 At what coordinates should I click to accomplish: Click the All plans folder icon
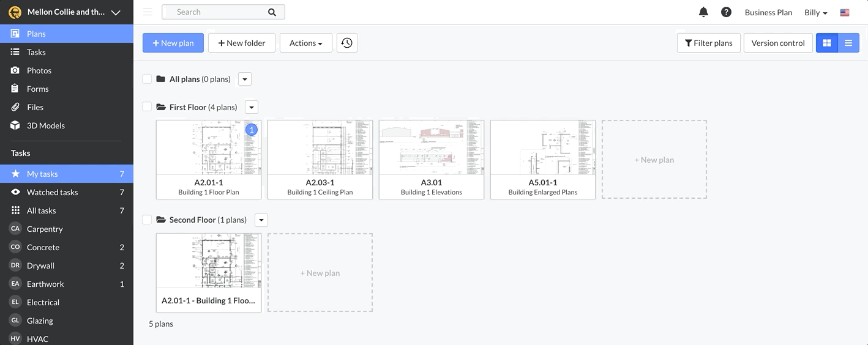pyautogui.click(x=161, y=79)
